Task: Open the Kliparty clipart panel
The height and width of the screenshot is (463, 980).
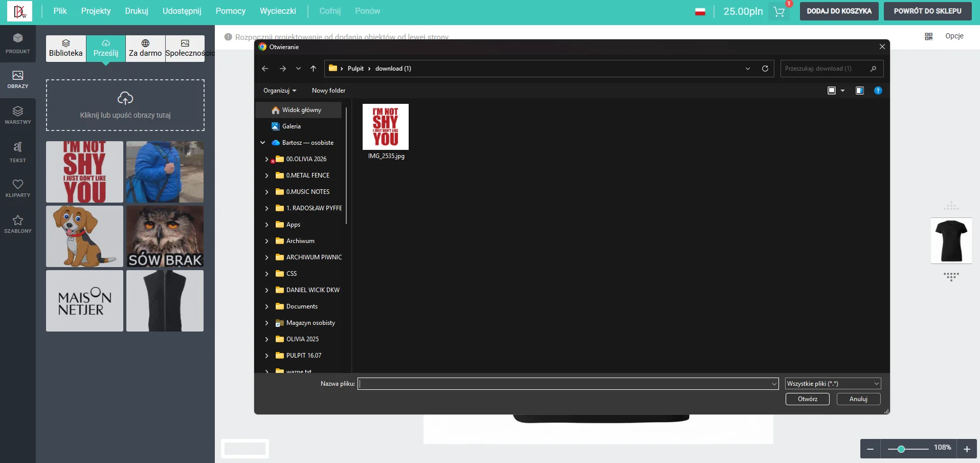Action: [18, 188]
